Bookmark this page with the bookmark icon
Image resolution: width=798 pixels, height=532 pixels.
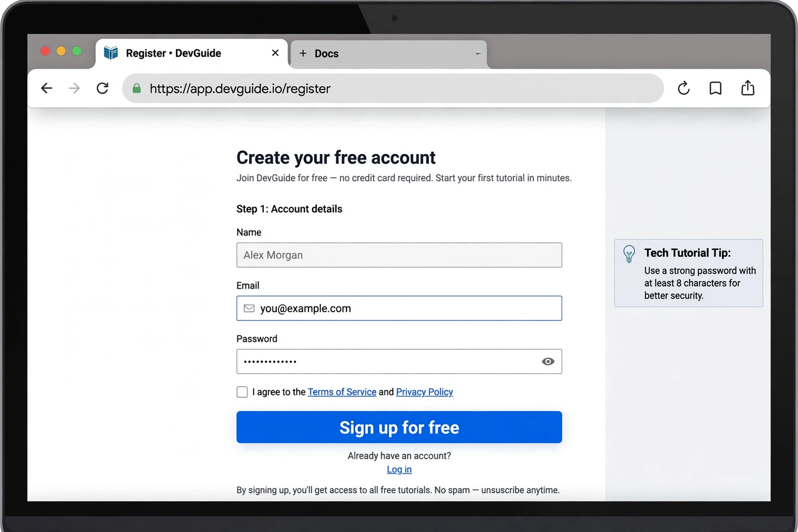coord(715,88)
